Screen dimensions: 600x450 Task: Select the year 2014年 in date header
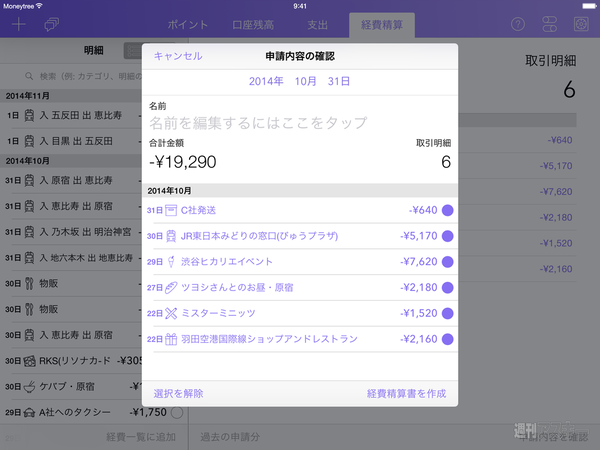266,81
